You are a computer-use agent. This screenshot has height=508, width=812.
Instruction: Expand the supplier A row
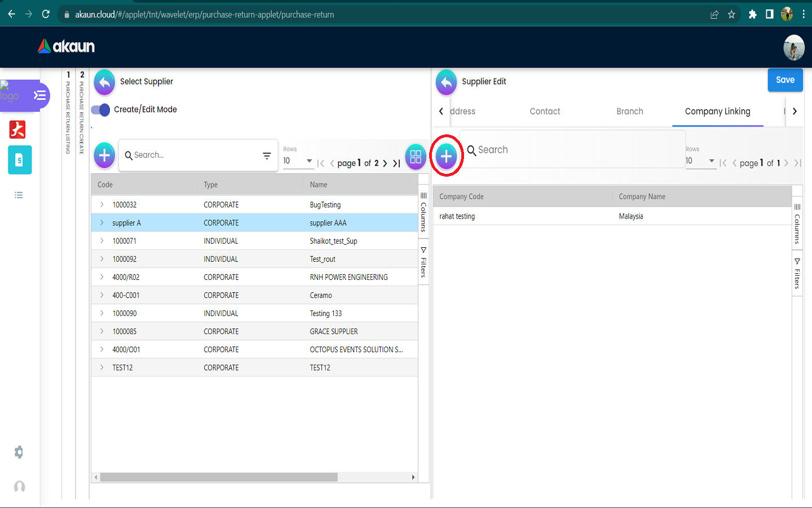coord(102,223)
